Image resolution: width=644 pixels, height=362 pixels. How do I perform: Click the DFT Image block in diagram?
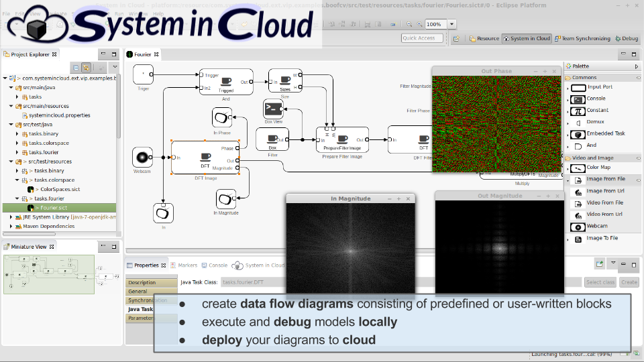point(205,158)
